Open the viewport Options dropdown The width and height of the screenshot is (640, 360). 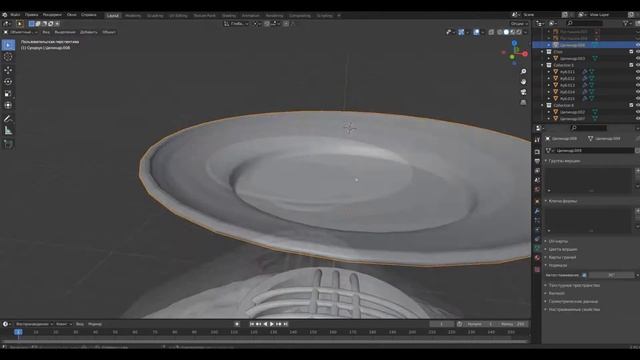click(518, 24)
